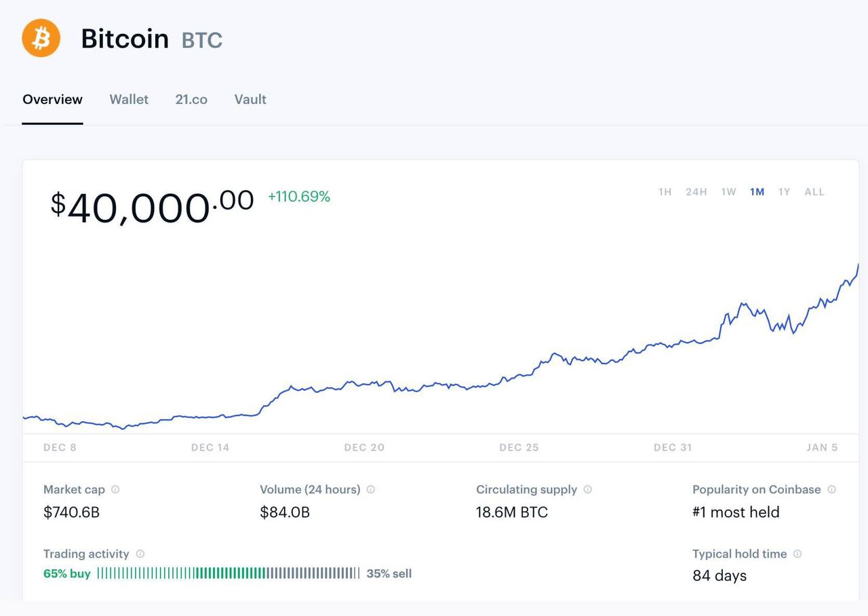Show the ALL time chart range

pyautogui.click(x=814, y=192)
